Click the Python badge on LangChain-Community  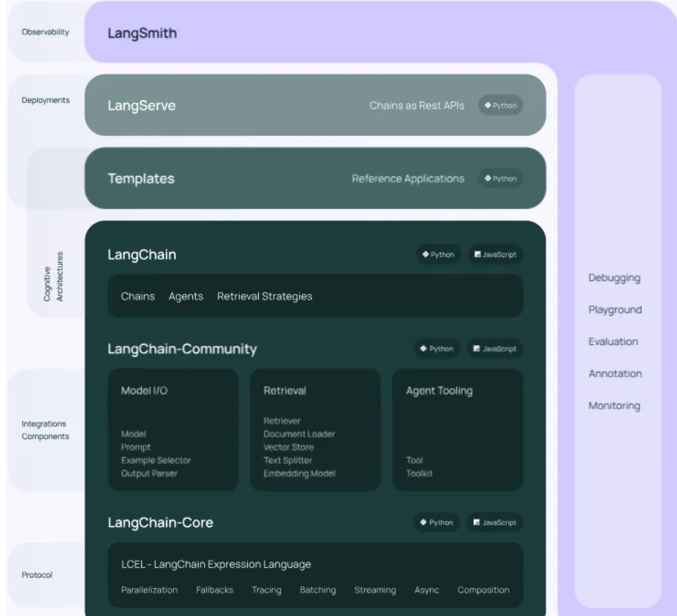pyautogui.click(x=436, y=349)
